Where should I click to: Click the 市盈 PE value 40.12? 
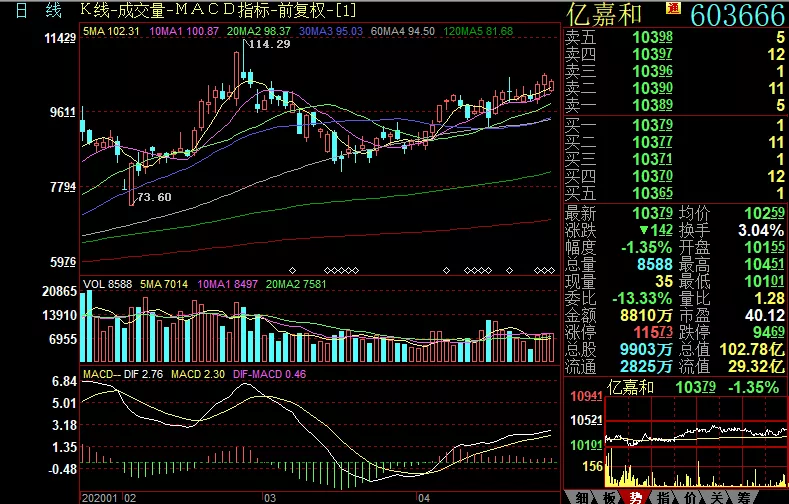(765, 315)
